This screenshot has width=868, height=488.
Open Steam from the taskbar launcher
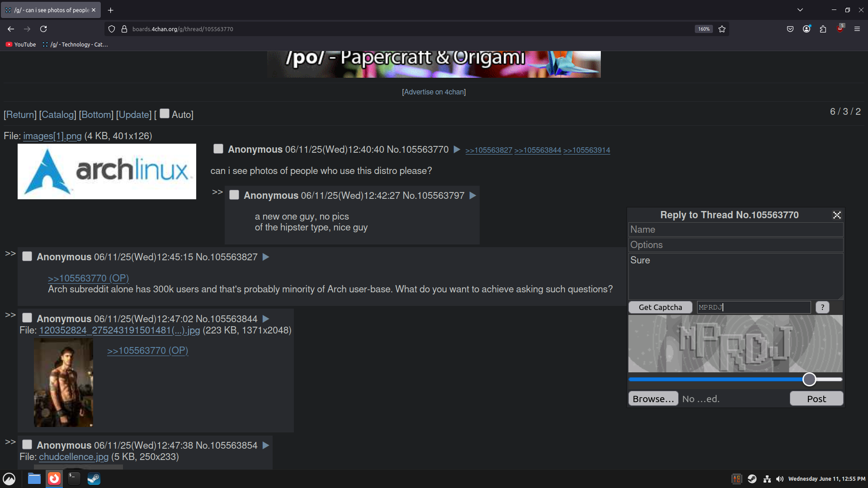(x=94, y=479)
